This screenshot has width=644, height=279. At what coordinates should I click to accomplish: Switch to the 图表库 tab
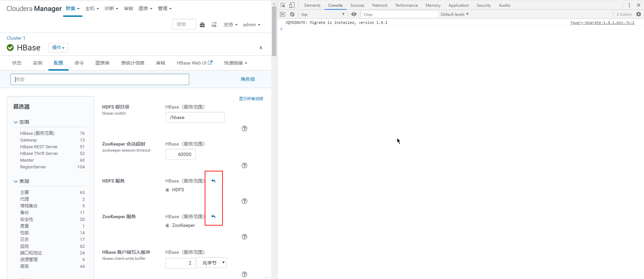coord(103,63)
